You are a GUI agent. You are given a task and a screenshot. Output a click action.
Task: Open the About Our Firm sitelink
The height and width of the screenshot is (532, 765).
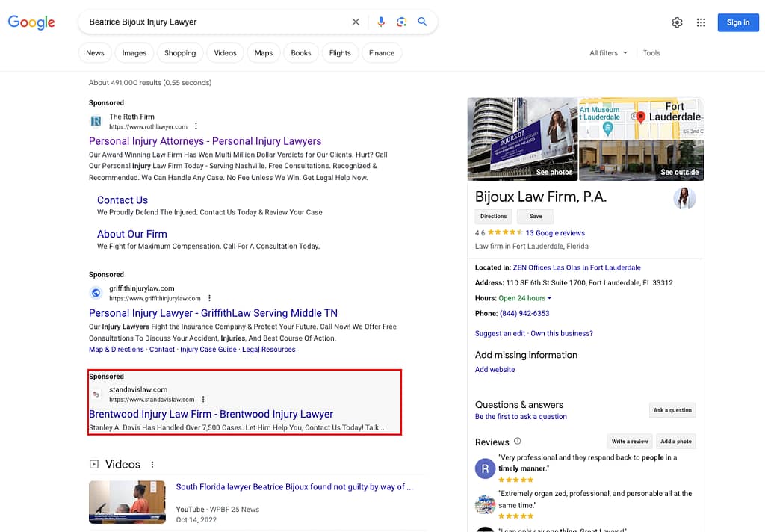[x=131, y=235]
